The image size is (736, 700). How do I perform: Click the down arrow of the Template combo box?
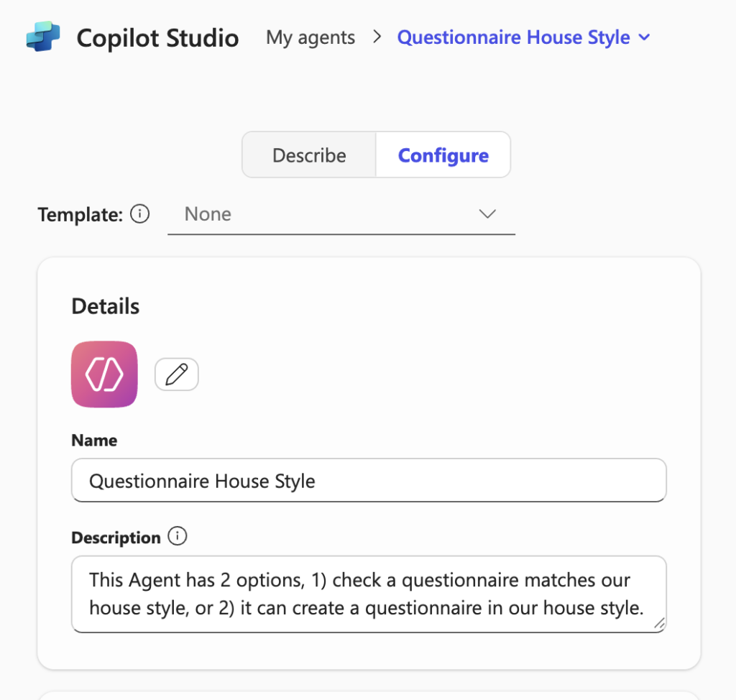pos(487,214)
